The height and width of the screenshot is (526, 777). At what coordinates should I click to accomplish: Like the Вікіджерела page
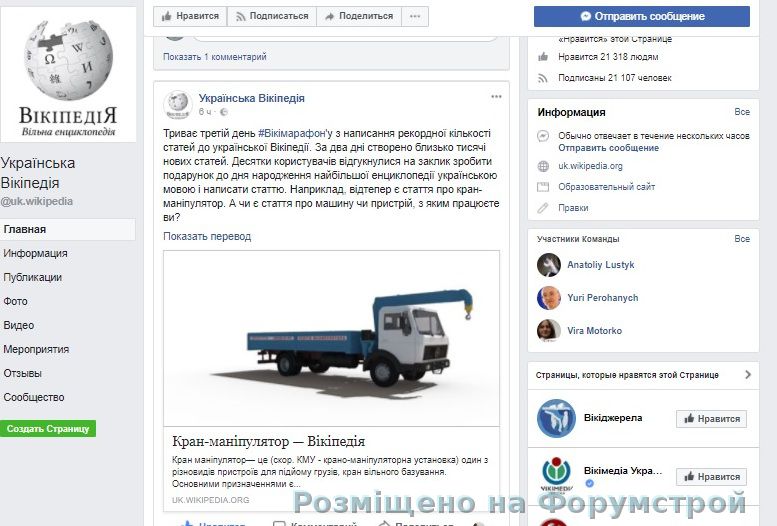coord(712,419)
